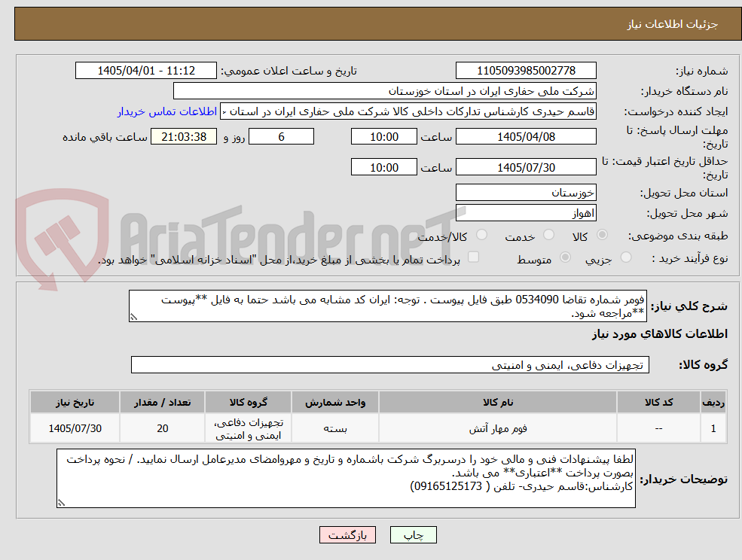The image size is (742, 560).
Task: Click the ردیف column header
Action: pyautogui.click(x=713, y=402)
